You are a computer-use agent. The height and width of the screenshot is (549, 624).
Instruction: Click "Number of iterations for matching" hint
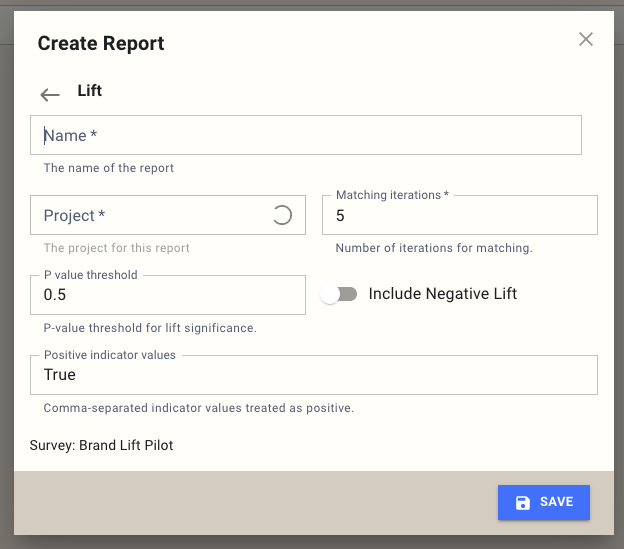point(434,248)
